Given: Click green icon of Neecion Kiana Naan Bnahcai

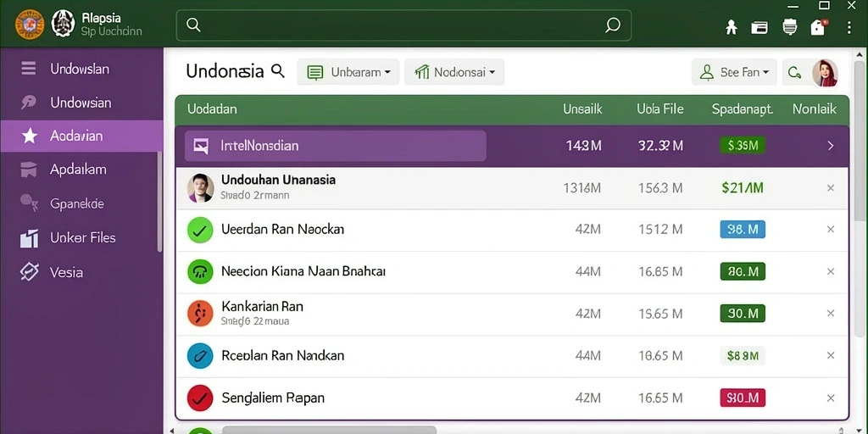Looking at the screenshot, I should point(200,272).
